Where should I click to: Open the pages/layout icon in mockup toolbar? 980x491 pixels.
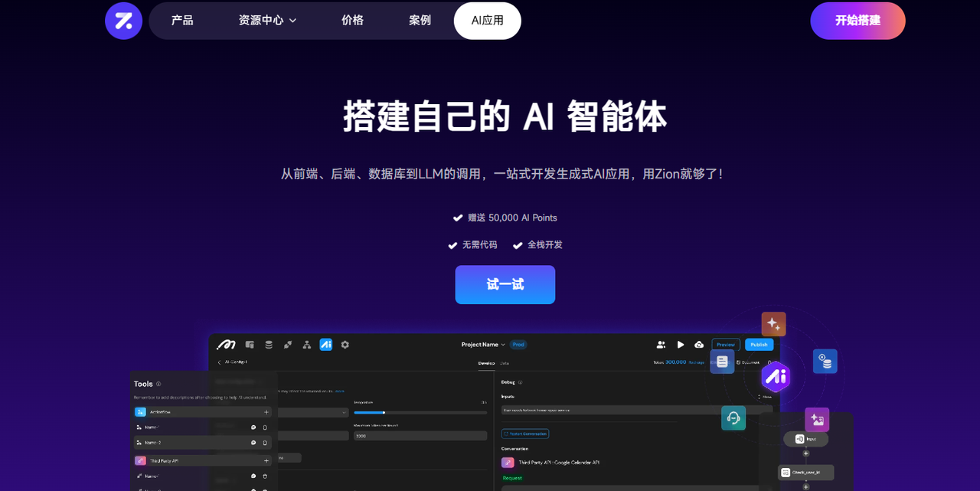[250, 345]
